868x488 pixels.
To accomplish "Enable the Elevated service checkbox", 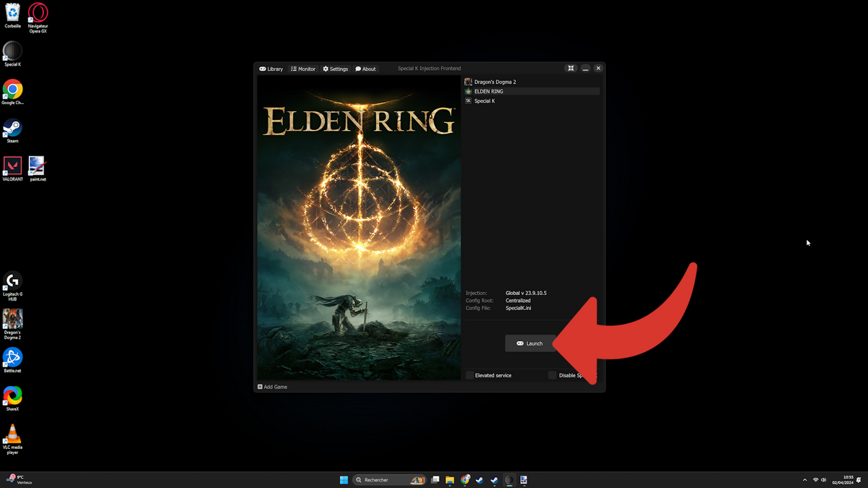I will tap(470, 375).
